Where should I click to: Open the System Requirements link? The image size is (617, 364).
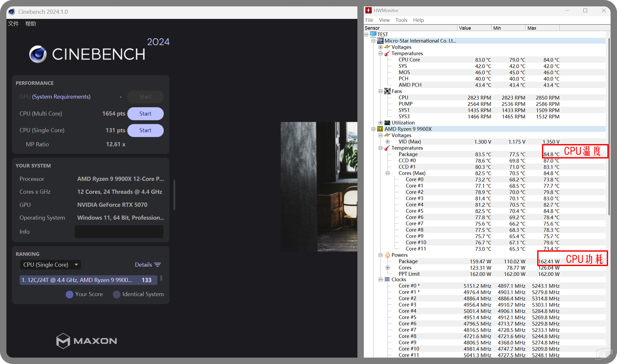61,97
